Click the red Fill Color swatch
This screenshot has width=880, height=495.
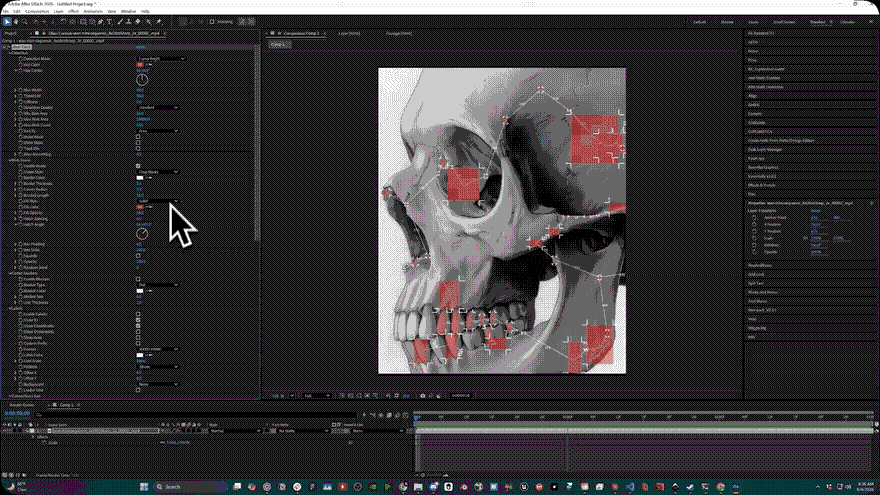pyautogui.click(x=140, y=207)
